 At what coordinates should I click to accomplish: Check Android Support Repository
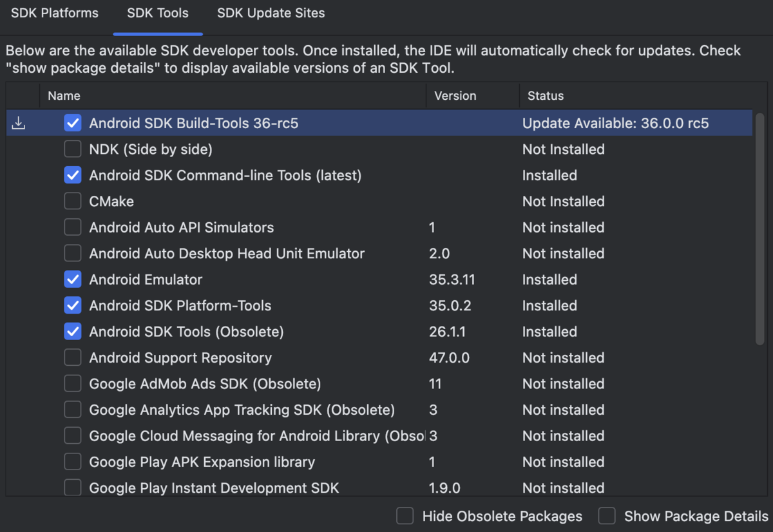coord(73,358)
